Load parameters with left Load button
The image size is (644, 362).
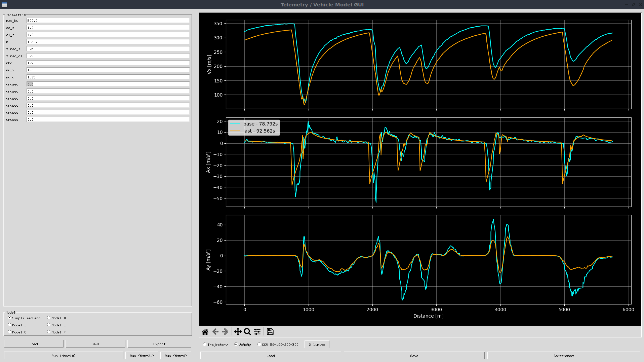34,344
